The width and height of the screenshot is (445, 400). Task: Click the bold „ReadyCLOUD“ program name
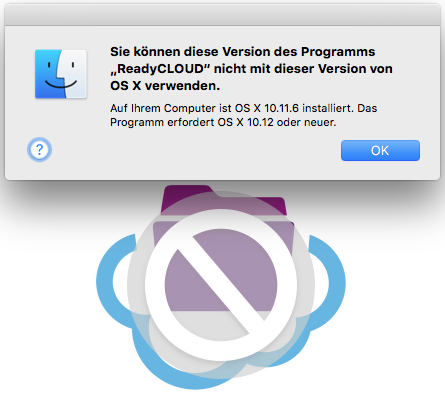[x=162, y=69]
